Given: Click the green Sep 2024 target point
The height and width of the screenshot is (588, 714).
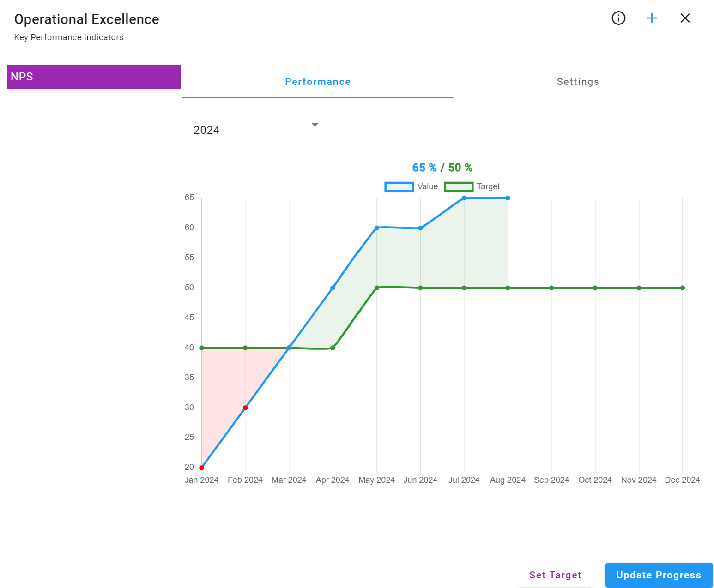Looking at the screenshot, I should pyautogui.click(x=551, y=288).
